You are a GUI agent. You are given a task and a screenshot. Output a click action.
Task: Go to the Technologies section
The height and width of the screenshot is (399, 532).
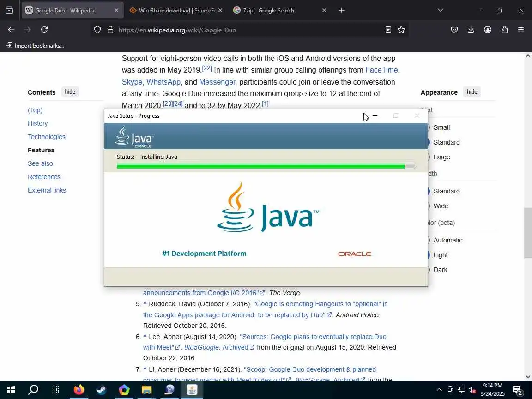pyautogui.click(x=47, y=137)
